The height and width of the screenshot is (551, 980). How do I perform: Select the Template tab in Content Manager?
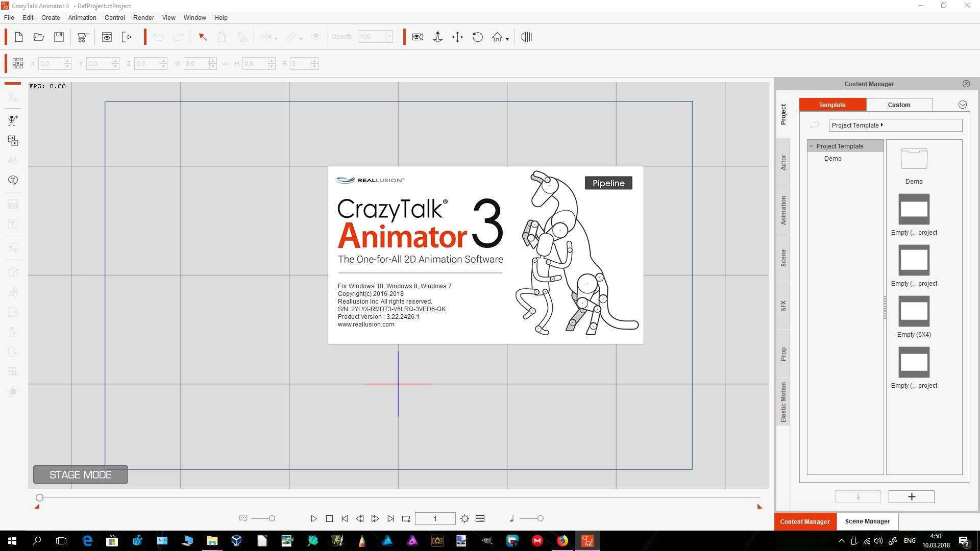(832, 105)
